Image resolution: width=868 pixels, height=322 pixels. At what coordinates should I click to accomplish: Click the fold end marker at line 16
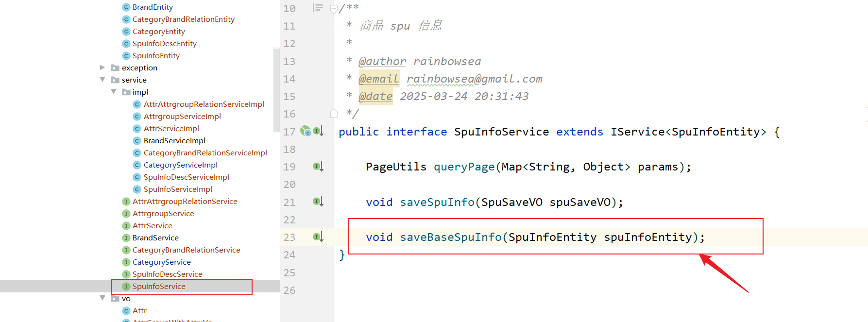(x=334, y=114)
